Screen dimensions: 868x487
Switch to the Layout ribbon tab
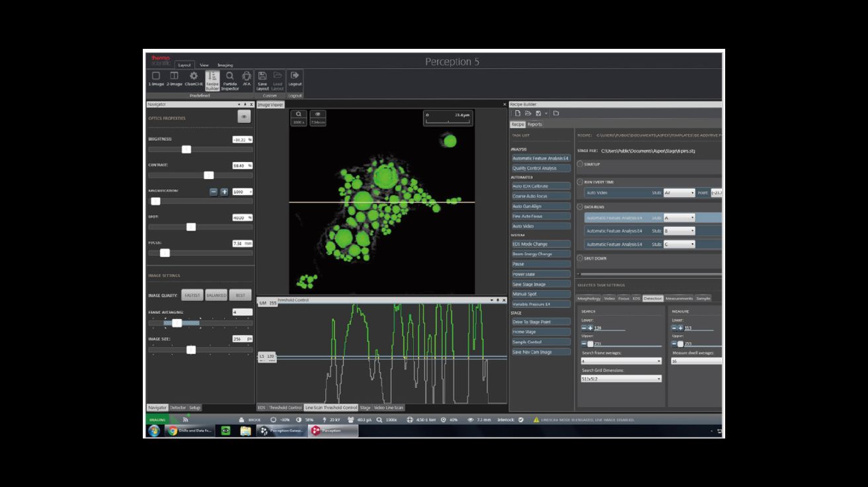[184, 65]
